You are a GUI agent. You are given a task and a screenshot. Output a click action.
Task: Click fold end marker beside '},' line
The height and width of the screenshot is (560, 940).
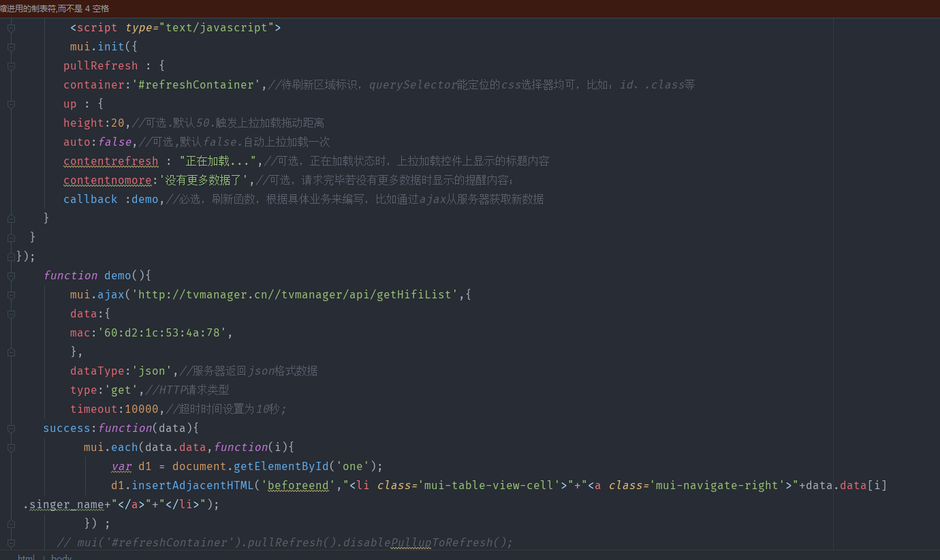click(x=11, y=352)
